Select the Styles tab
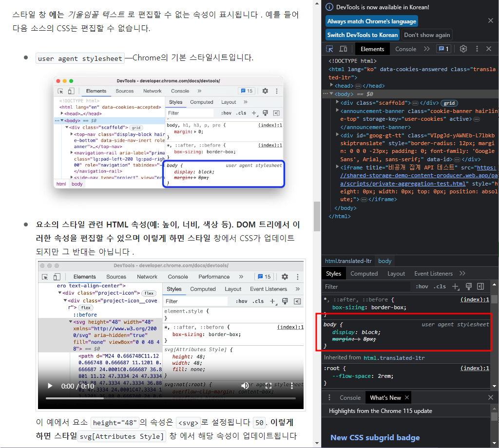Image resolution: width=499 pixels, height=448 pixels. click(x=333, y=274)
